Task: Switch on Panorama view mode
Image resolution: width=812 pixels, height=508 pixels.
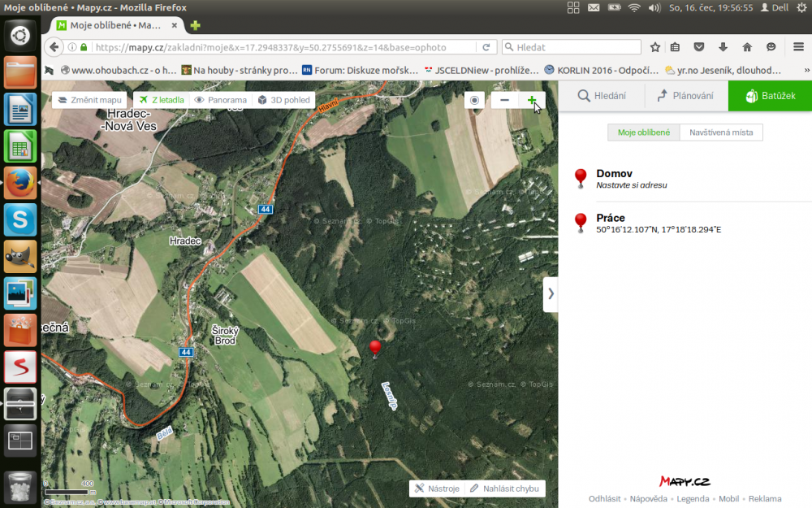Action: click(220, 100)
